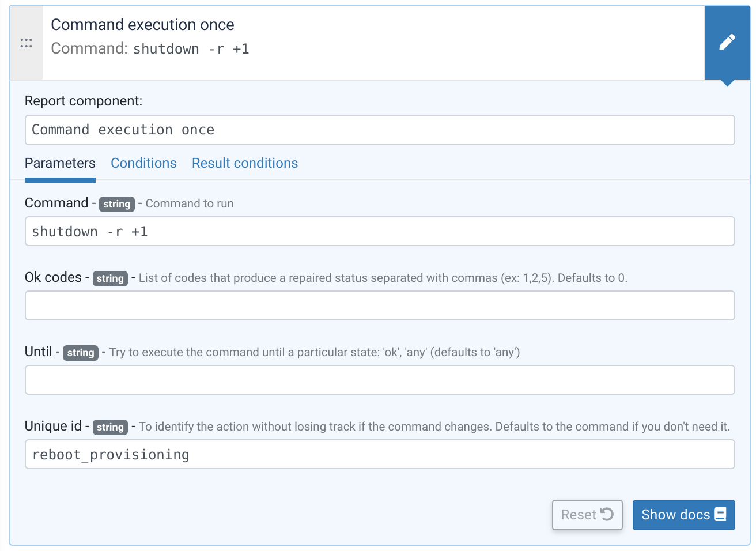
Task: Click into the empty Ok codes field
Action: coord(379,305)
